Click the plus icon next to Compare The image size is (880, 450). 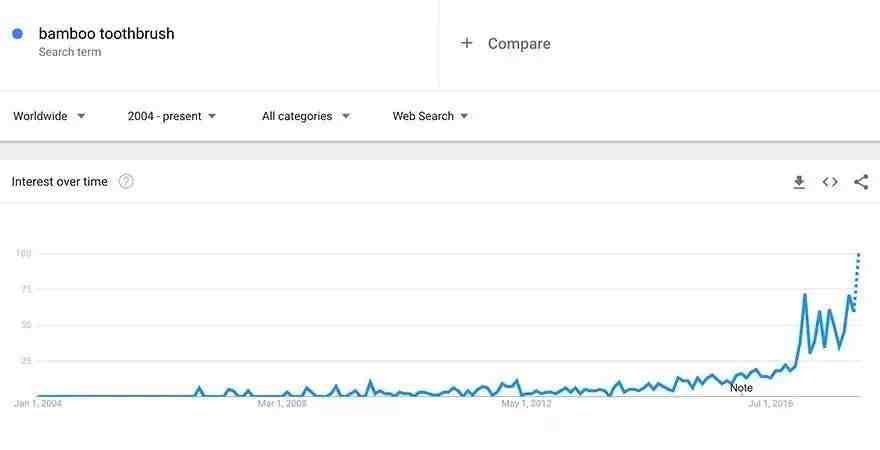(466, 43)
